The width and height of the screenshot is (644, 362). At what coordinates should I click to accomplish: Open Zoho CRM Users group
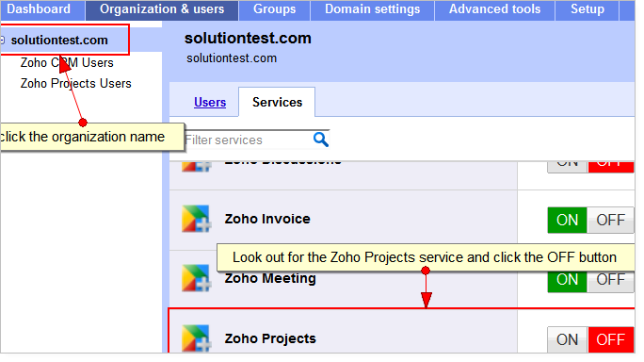click(x=67, y=62)
